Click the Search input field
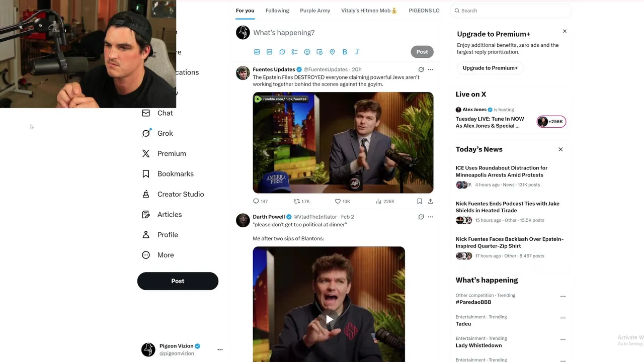The width and height of the screenshot is (644, 362). pyautogui.click(x=513, y=11)
